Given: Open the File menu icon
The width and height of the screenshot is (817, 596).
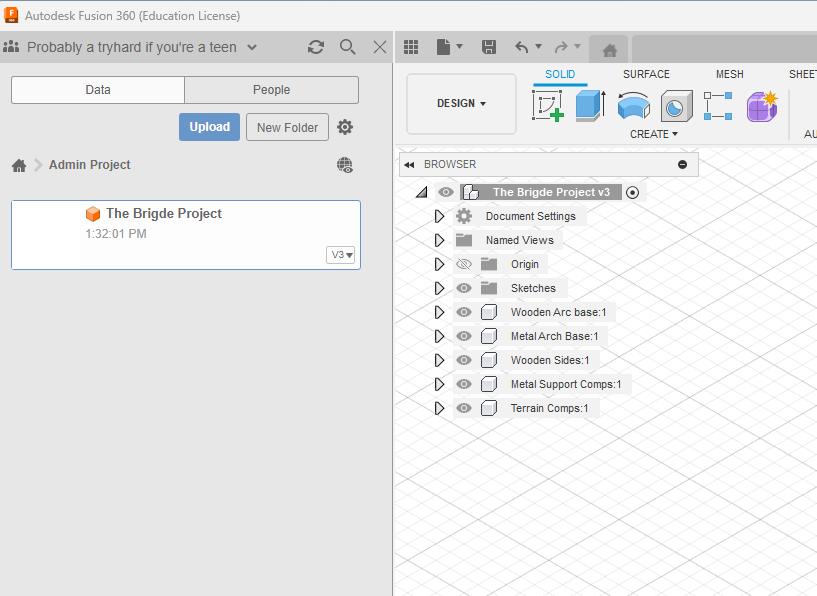Looking at the screenshot, I should pos(443,47).
